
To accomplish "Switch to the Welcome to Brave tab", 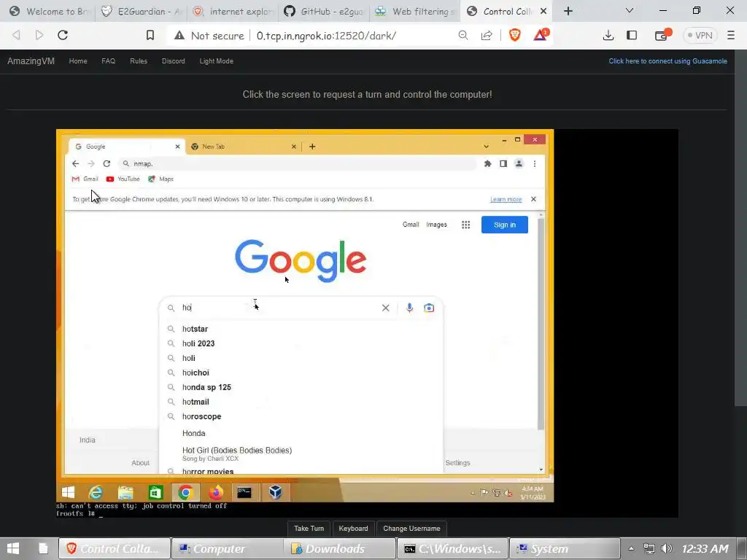I will [x=50, y=11].
